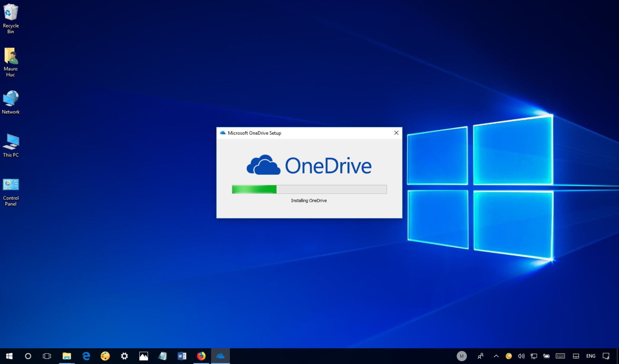Click the File Explorer icon in taskbar
619x364 pixels.
point(66,356)
